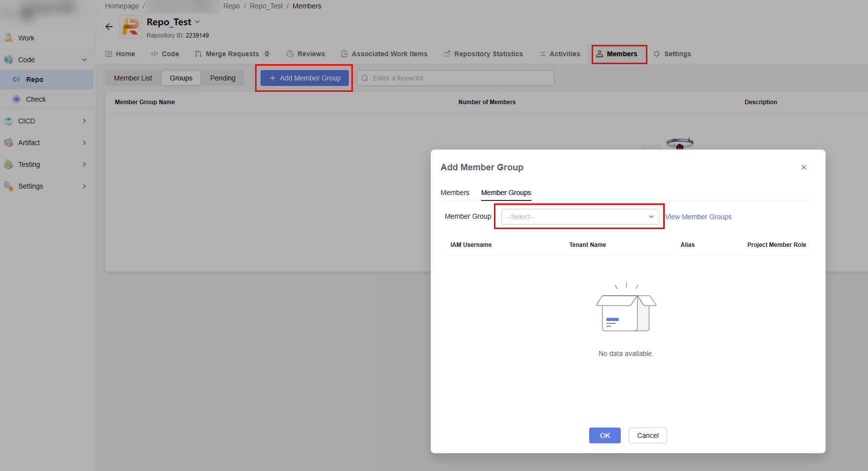868x471 pixels.
Task: Click the back arrow next to Repo_Test
Action: coord(109,27)
